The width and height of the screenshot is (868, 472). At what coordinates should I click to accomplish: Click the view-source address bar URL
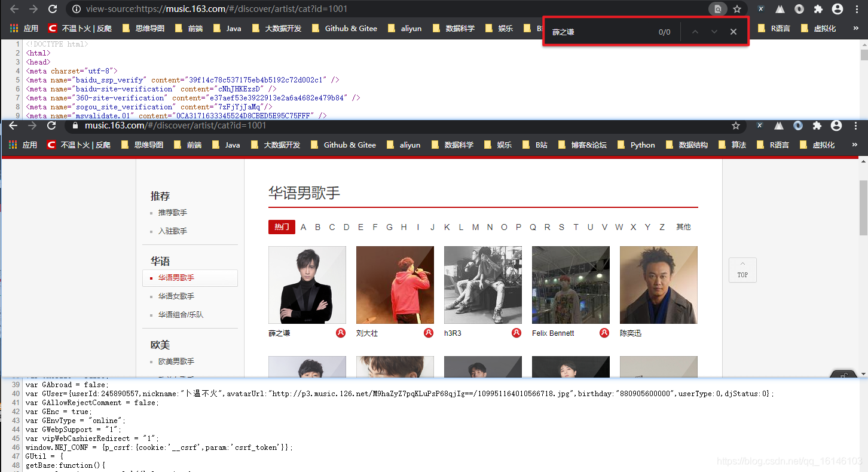click(216, 9)
